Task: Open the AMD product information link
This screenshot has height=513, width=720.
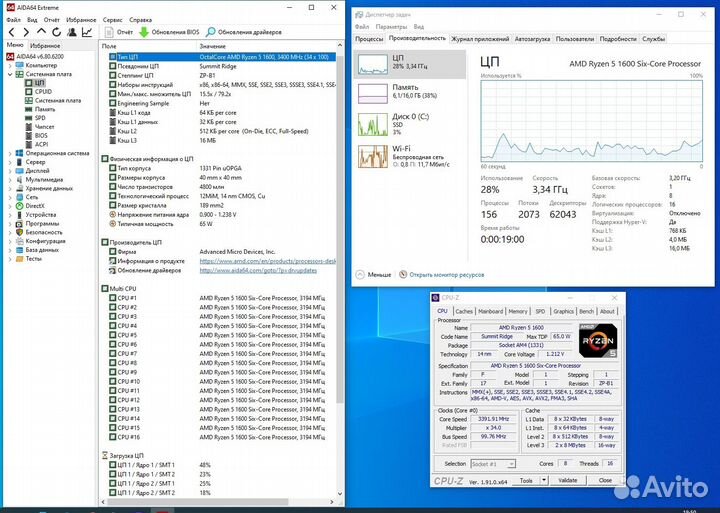Action: [x=268, y=261]
